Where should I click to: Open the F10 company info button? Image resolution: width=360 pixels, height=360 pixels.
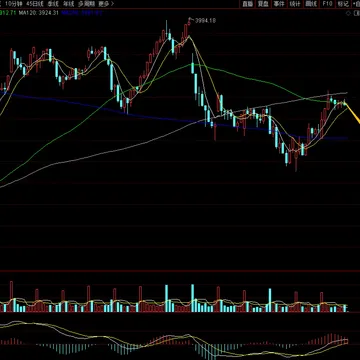pos(327,4)
